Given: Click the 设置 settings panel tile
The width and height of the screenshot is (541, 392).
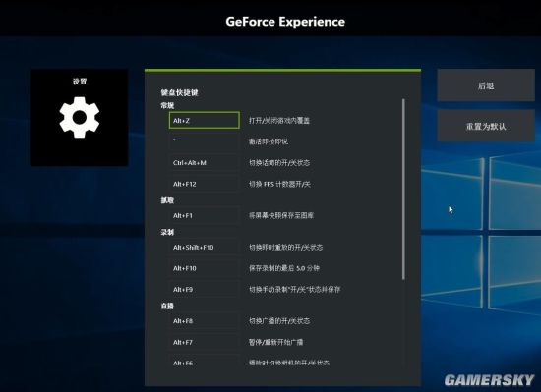Looking at the screenshot, I should point(80,118).
